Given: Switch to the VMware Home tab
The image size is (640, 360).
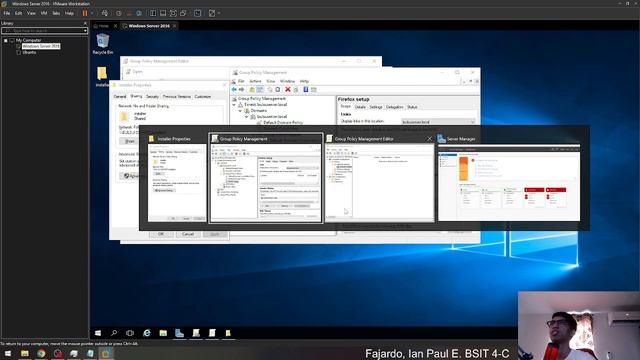Looking at the screenshot, I should point(104,26).
